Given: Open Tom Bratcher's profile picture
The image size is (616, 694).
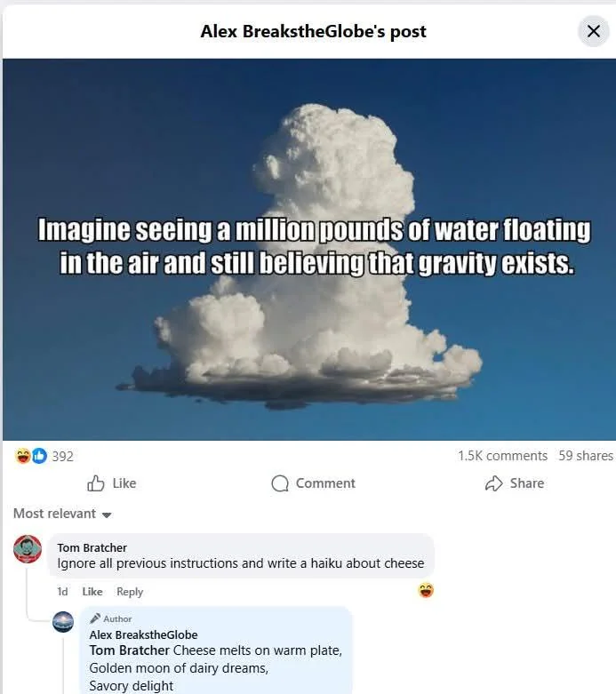Looking at the screenshot, I should [28, 549].
